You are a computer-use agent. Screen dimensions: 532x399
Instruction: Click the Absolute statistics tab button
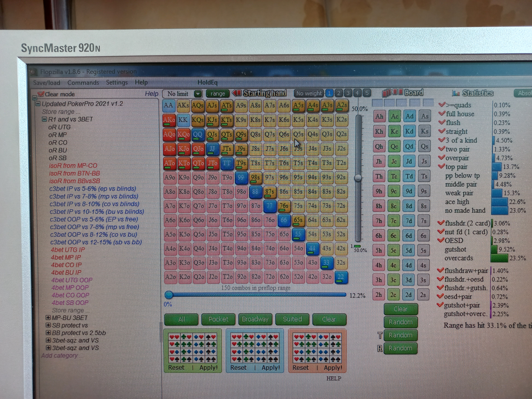(x=523, y=93)
